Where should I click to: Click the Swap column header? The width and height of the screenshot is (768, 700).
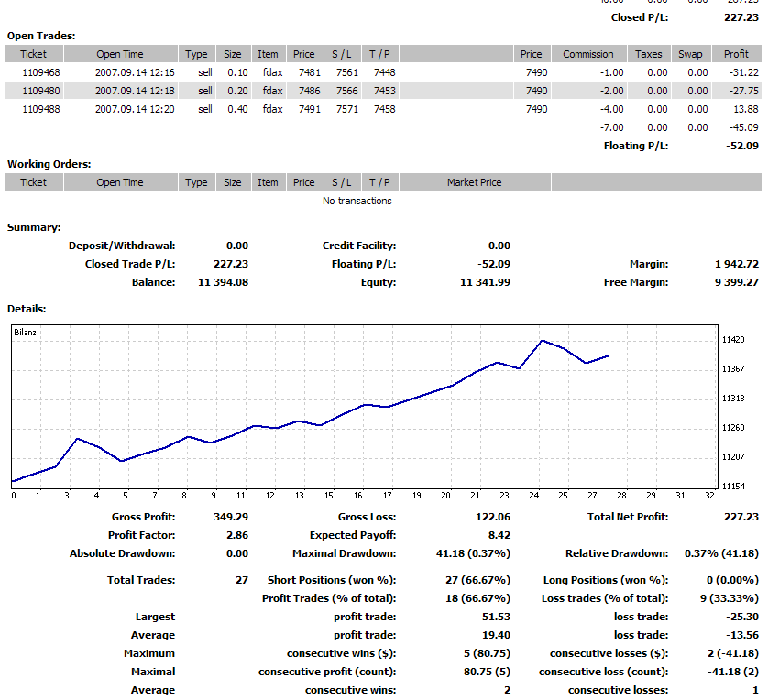point(690,54)
